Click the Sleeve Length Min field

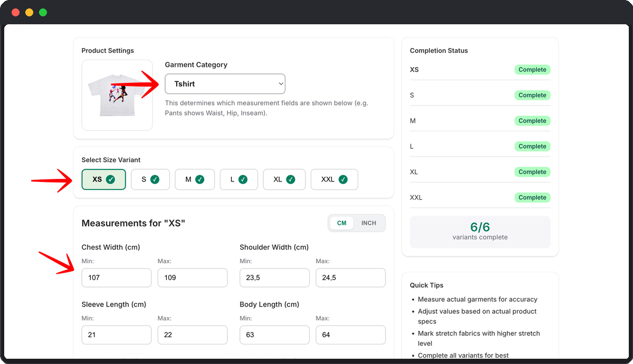[x=117, y=335]
